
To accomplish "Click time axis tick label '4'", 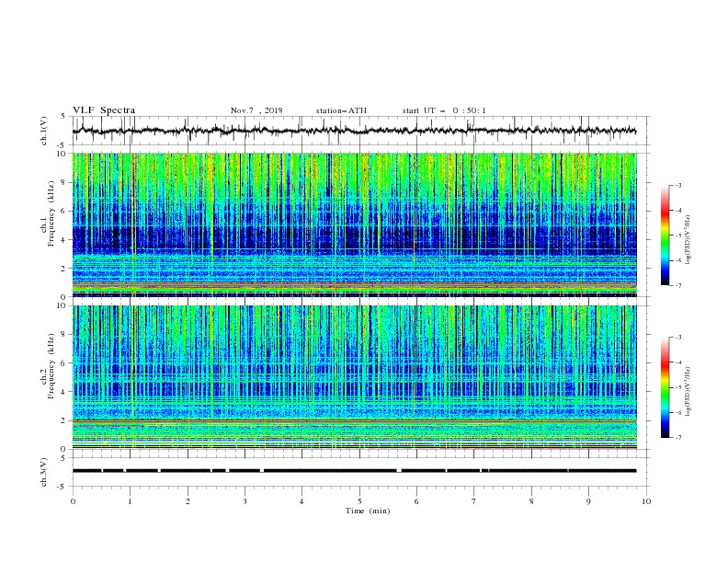I will (301, 501).
